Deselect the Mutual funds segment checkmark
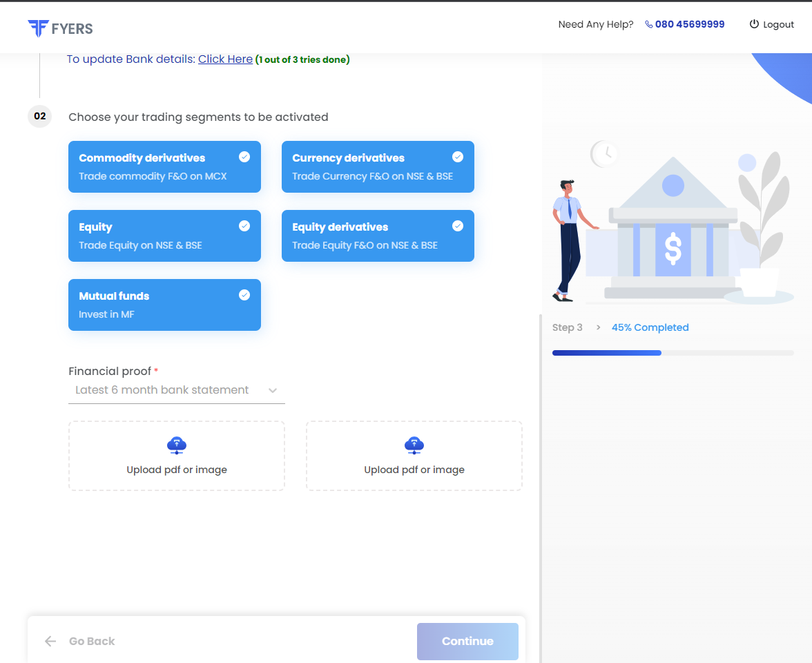The height and width of the screenshot is (663, 812). click(244, 296)
